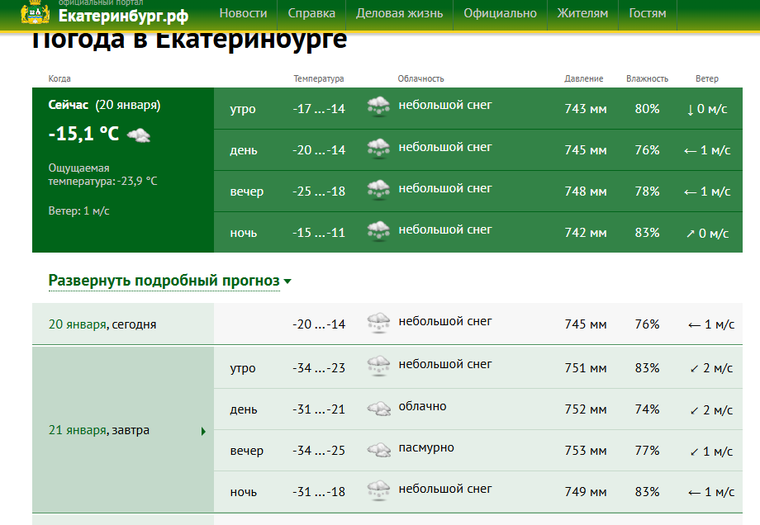Open the Справка menu item
Viewport: 760px width, 525px height.
[x=311, y=14]
